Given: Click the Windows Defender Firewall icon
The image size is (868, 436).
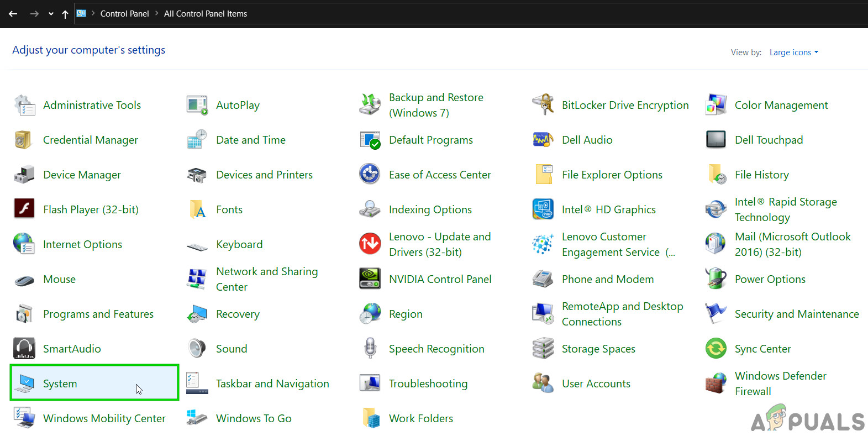Looking at the screenshot, I should (716, 384).
